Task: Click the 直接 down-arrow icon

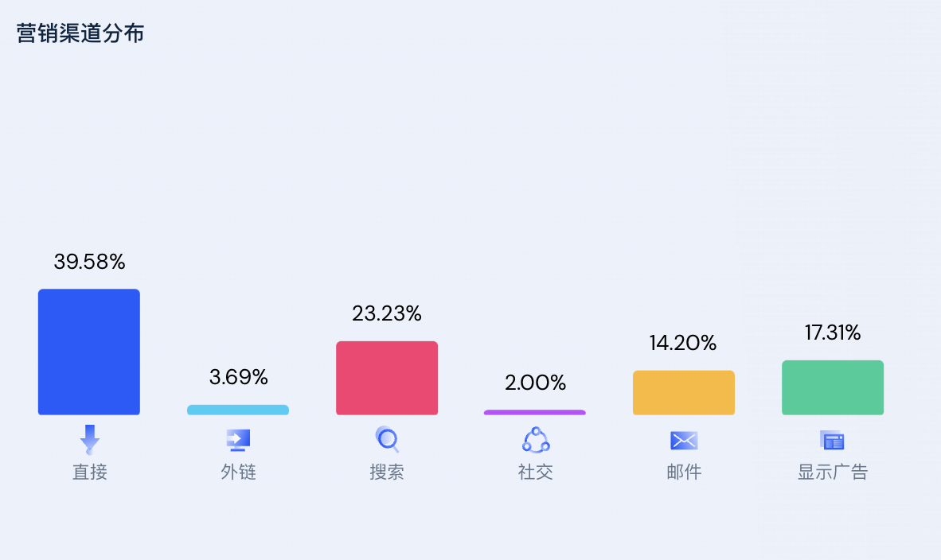Action: click(89, 439)
